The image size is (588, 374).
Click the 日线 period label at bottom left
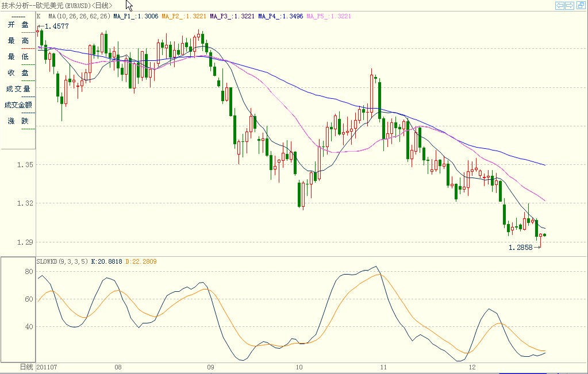[x=26, y=367]
